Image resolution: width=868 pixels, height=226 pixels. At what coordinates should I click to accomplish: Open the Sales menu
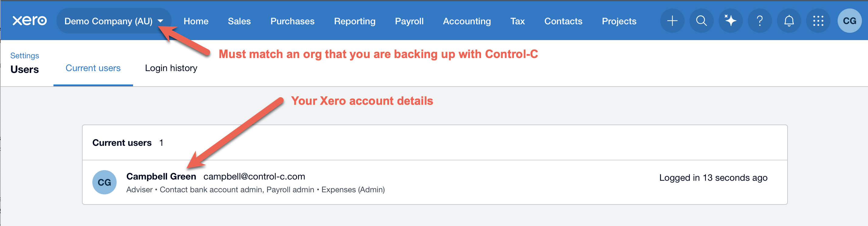click(x=239, y=21)
